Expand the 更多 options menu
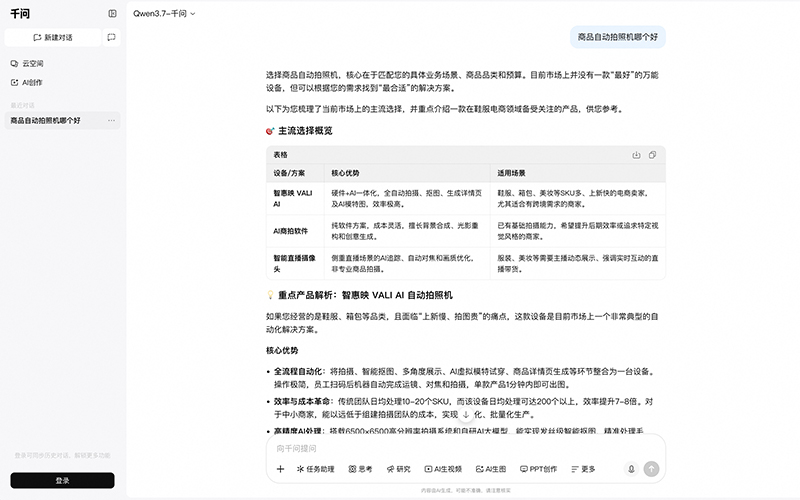The height and width of the screenshot is (500, 800). pyautogui.click(x=583, y=469)
